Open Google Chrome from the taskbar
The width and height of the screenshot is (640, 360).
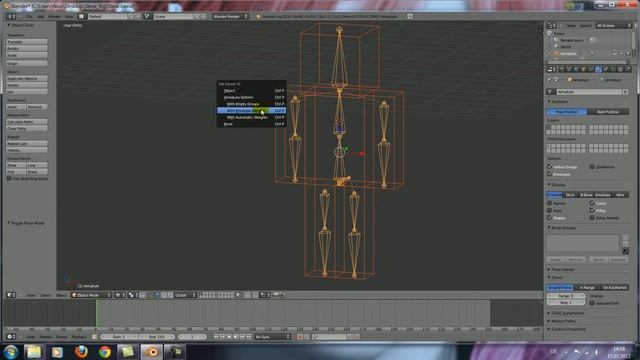(104, 351)
